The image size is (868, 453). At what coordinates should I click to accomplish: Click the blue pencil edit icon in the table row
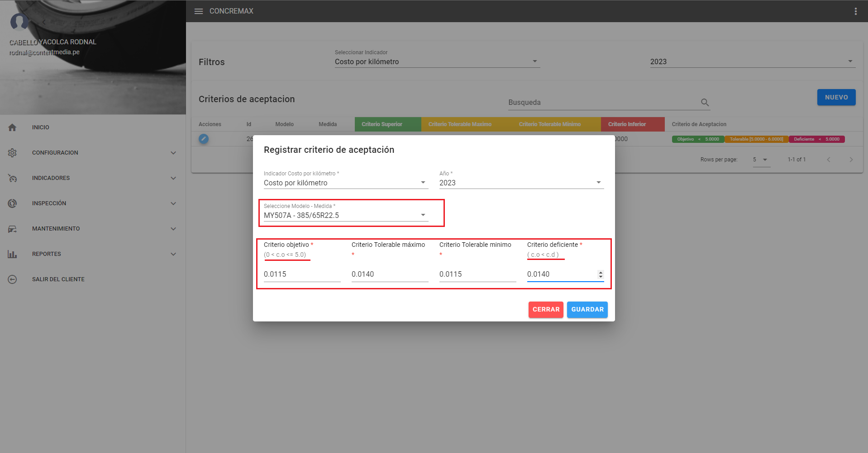click(204, 139)
